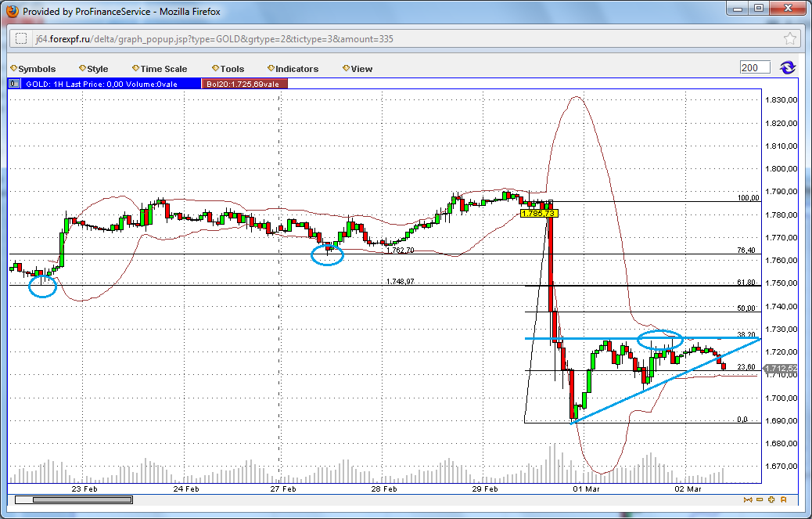Click the 02 Mar date label
The height and width of the screenshot is (519, 812).
(x=688, y=489)
